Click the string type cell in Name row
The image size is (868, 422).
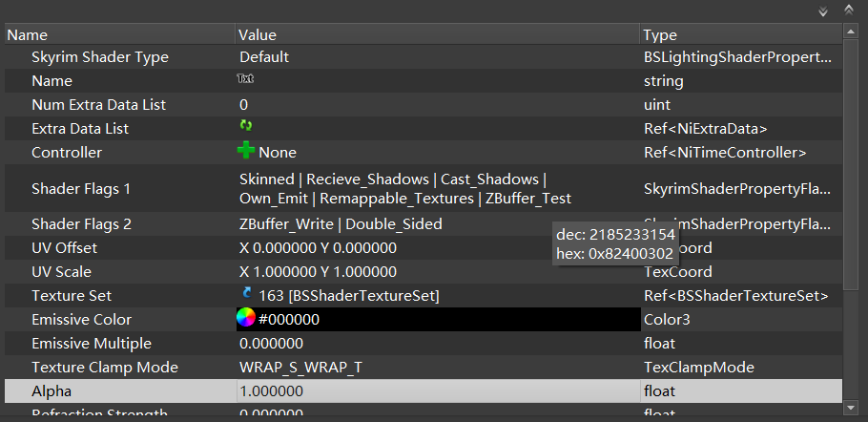(663, 81)
